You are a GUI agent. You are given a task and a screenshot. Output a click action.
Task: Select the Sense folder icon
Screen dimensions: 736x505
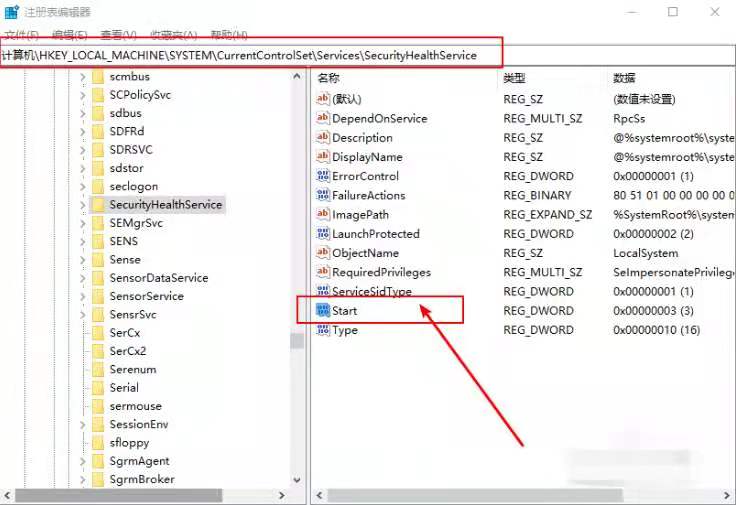[x=98, y=260]
